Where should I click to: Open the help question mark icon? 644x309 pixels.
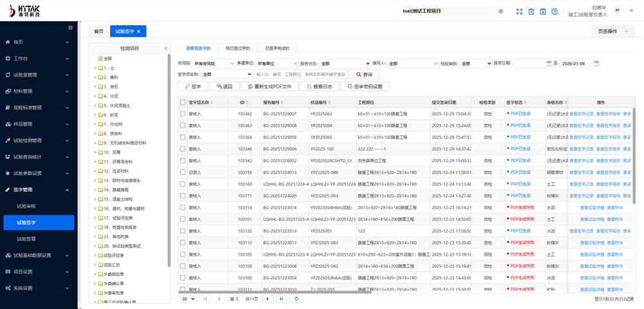[x=554, y=12]
